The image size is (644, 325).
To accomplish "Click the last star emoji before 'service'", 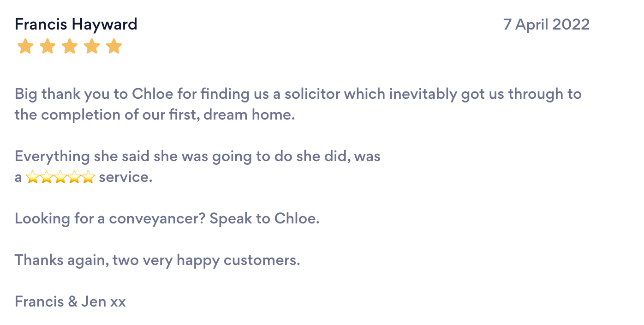I will [x=88, y=177].
